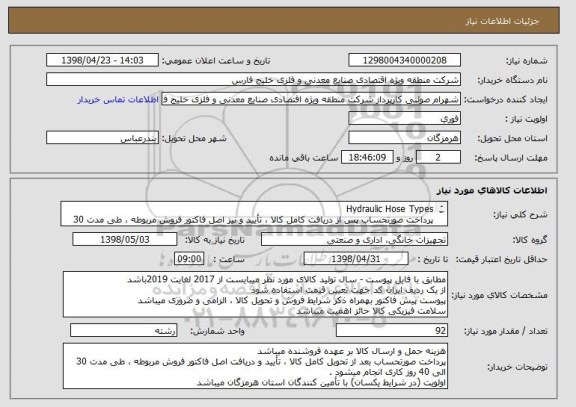576x407 pixels.
Task: Click the remaining time countdown 18:46:09
Action: 367,158
